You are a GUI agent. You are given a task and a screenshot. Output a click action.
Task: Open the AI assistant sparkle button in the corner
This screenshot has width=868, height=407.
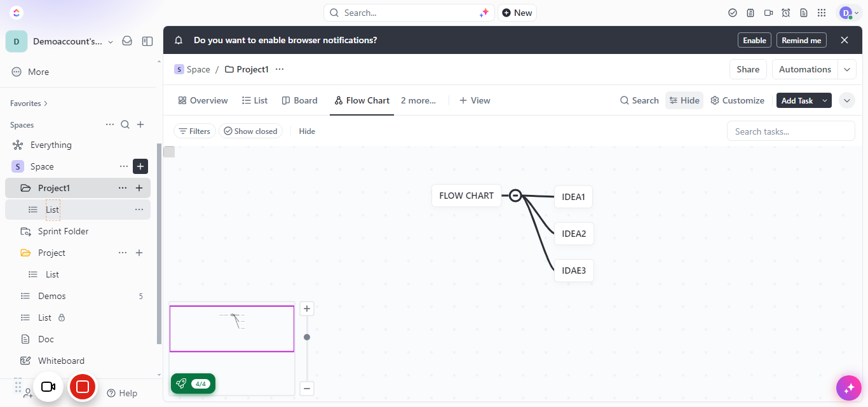849,388
